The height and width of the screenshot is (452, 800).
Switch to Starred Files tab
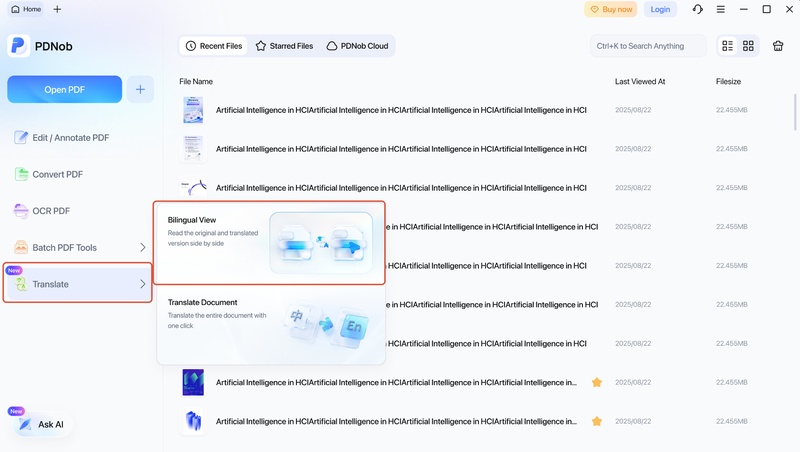pos(284,46)
